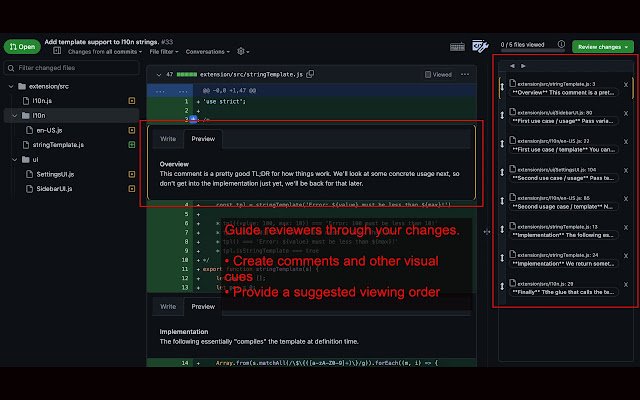
Task: Select Preview tab in Overview comment
Action: click(x=203, y=139)
